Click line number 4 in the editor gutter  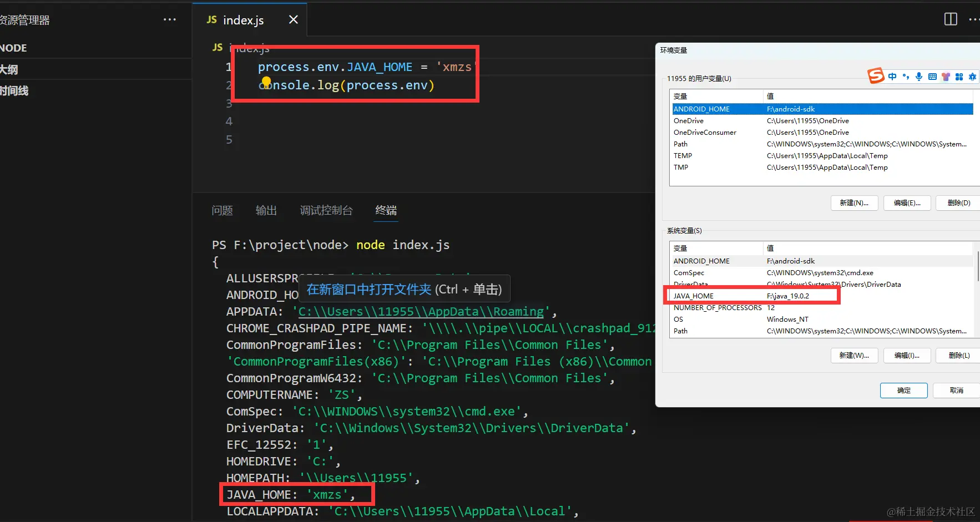[x=229, y=121]
